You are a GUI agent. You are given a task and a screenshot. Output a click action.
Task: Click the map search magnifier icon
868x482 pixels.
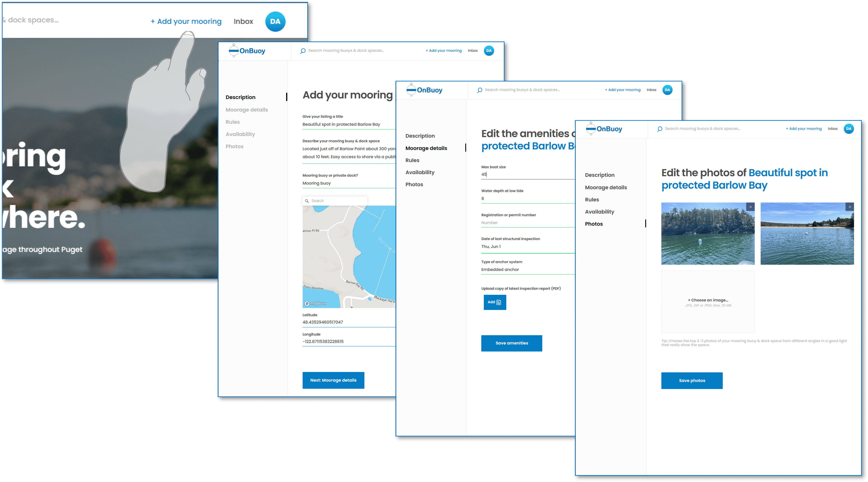(307, 201)
